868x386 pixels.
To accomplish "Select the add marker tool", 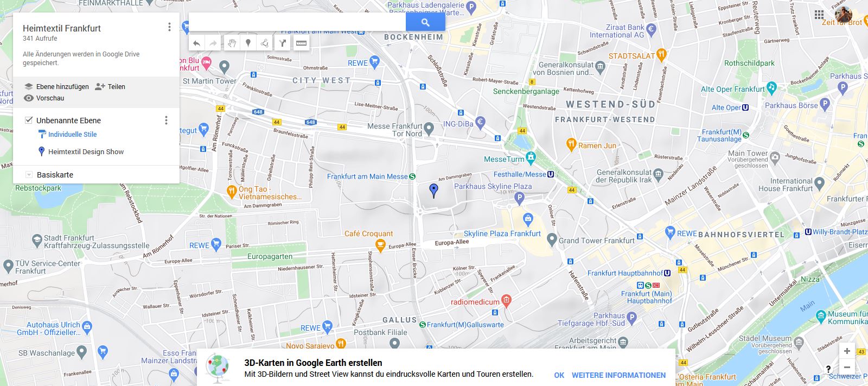I will [248, 43].
